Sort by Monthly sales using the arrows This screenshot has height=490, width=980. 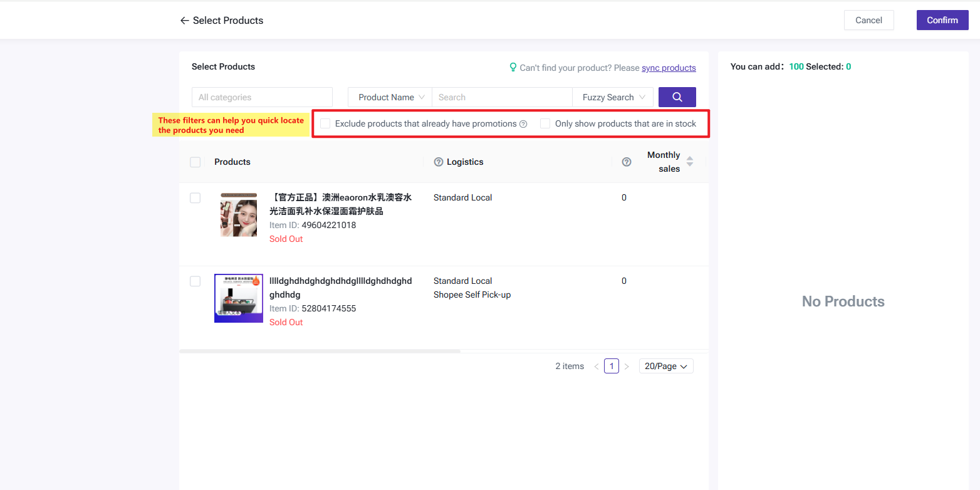690,162
